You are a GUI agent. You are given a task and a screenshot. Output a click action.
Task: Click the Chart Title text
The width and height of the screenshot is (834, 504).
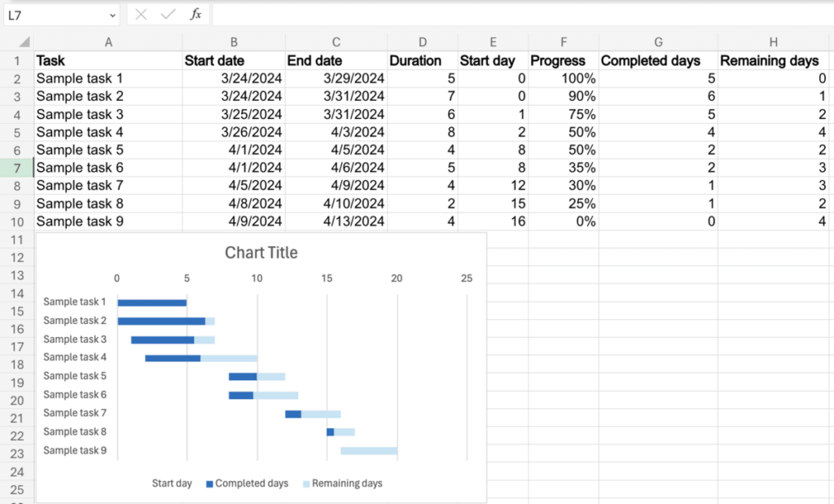pos(261,252)
